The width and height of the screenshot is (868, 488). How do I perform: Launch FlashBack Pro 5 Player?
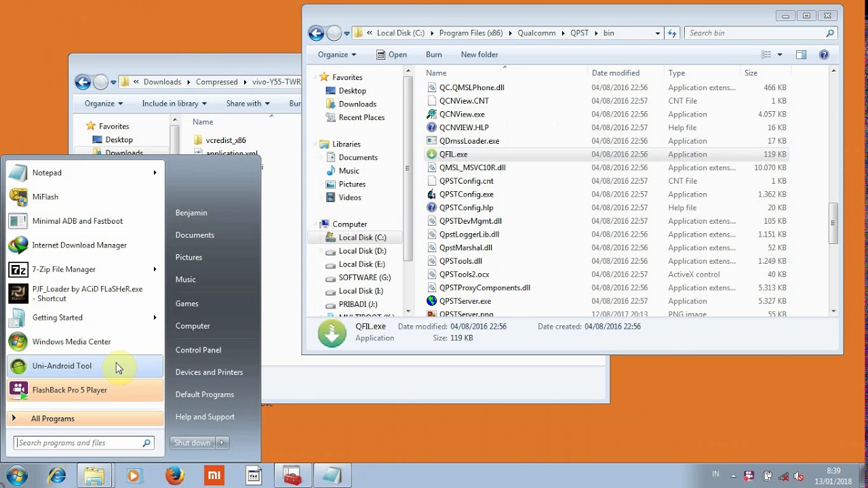tap(85, 390)
